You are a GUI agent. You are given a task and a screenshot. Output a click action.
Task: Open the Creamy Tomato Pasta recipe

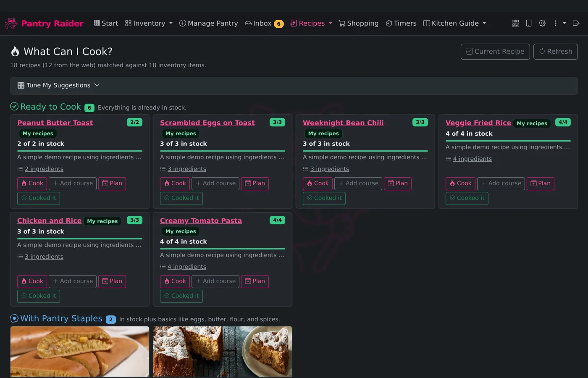pos(201,220)
